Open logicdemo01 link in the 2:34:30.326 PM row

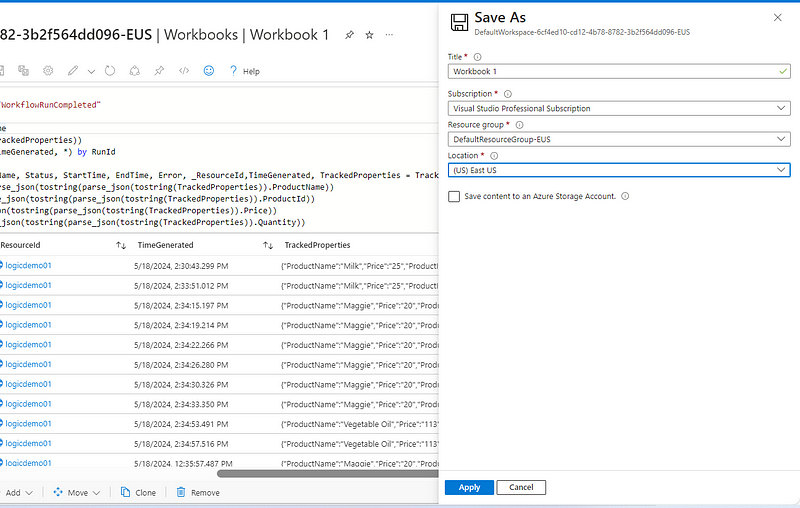tap(28, 384)
